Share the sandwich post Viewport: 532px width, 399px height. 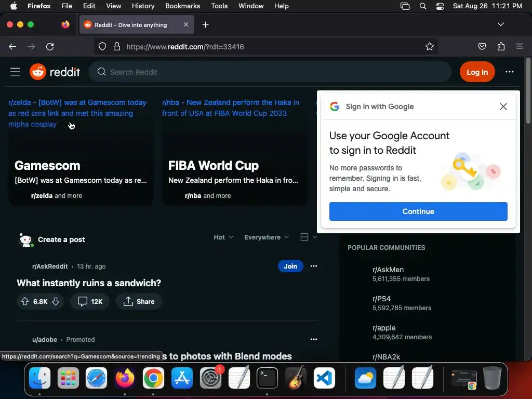point(139,301)
